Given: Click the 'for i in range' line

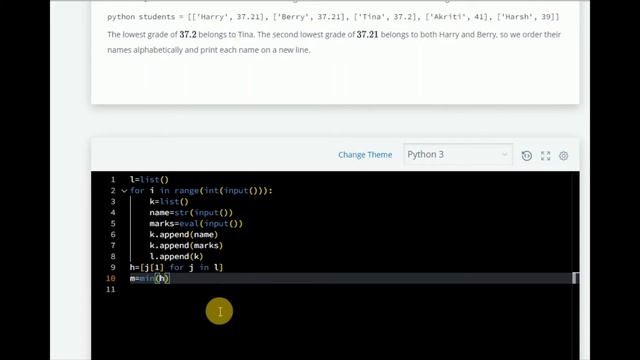Looking at the screenshot, I should (x=201, y=191).
